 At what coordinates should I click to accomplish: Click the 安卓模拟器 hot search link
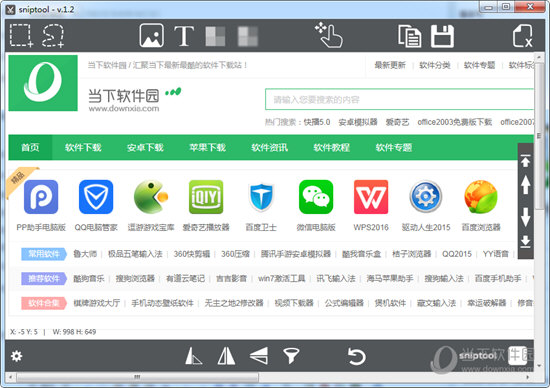click(358, 122)
